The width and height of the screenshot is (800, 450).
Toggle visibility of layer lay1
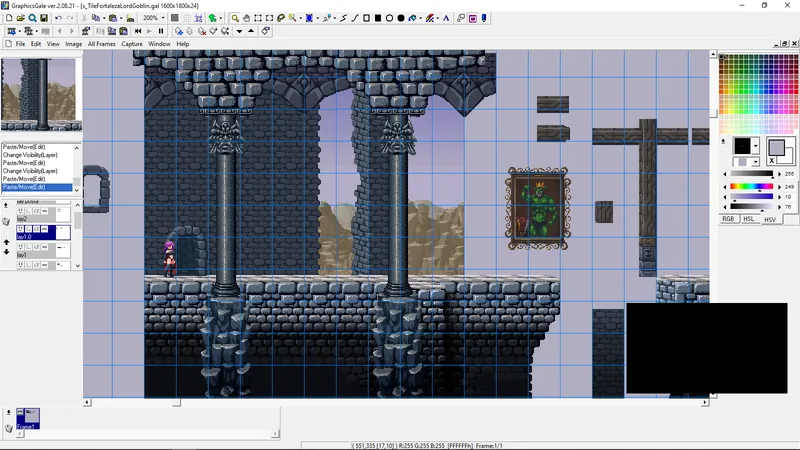20,247
